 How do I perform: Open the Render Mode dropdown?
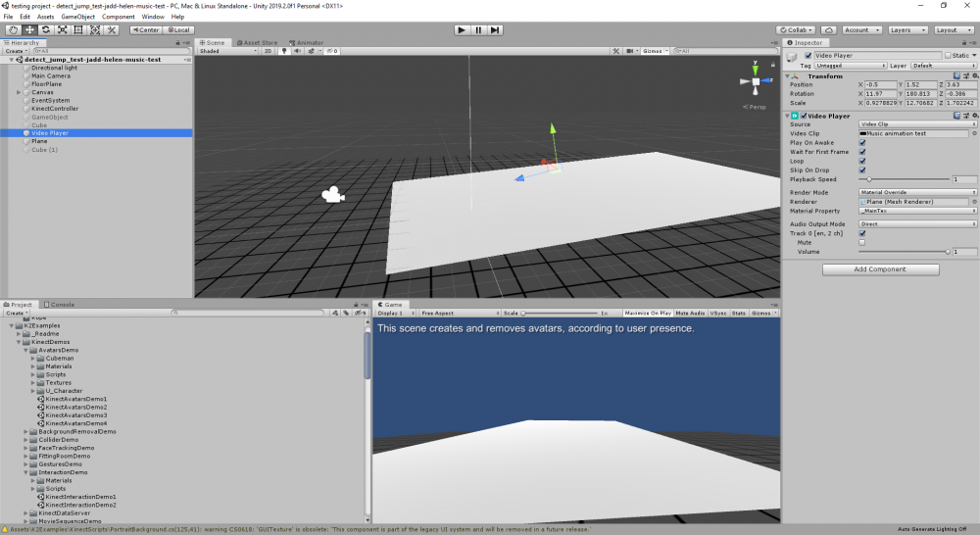pos(918,192)
